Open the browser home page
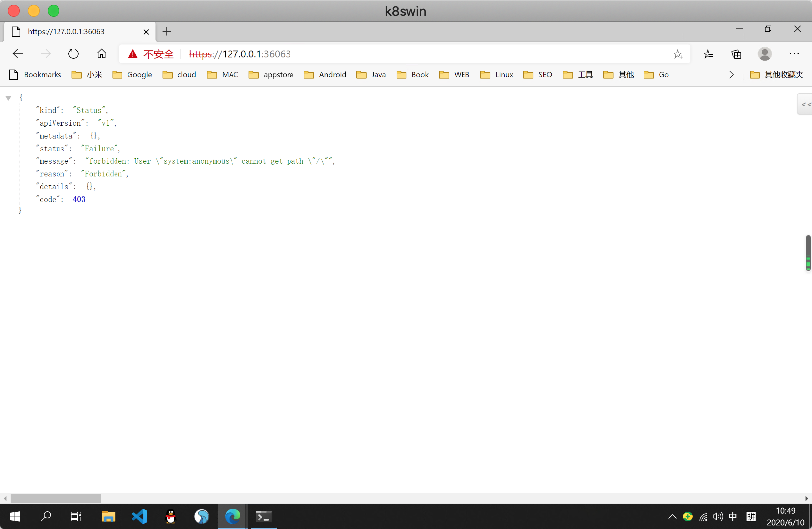 (x=102, y=54)
